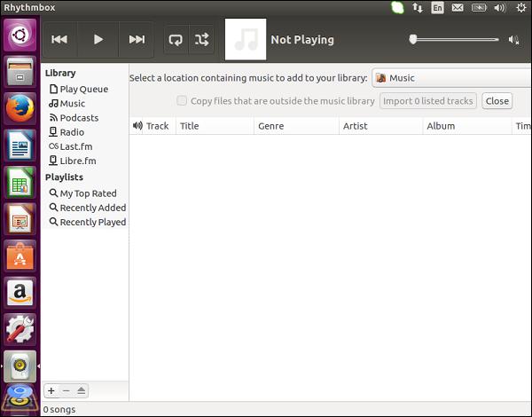This screenshot has width=532, height=417.
Task: Skip to the next track
Action: click(137, 39)
